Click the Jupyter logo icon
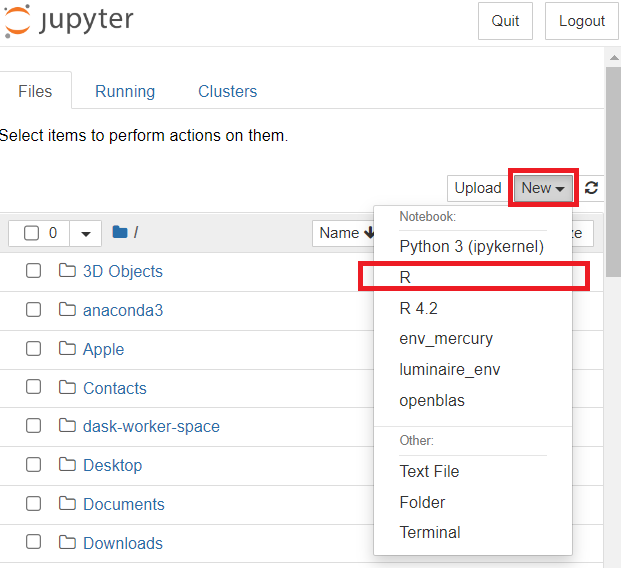 18,20
